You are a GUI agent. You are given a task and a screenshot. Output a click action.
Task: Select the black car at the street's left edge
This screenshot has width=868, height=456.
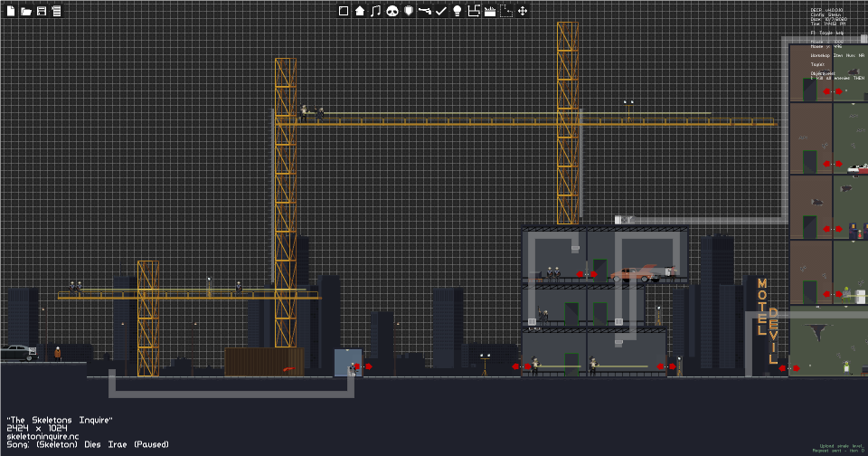(18, 353)
